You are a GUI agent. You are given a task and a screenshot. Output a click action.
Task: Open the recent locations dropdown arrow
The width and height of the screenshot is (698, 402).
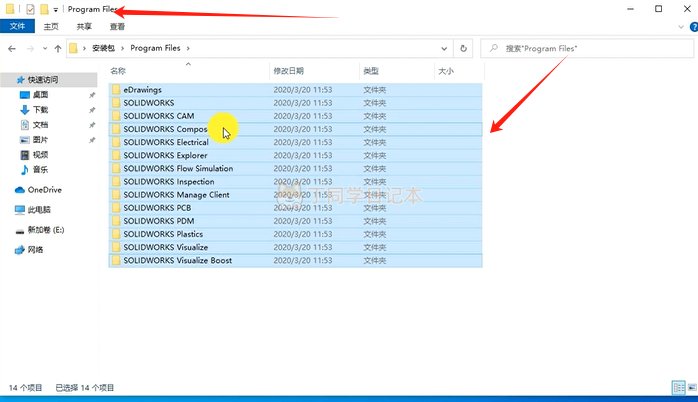(44, 48)
